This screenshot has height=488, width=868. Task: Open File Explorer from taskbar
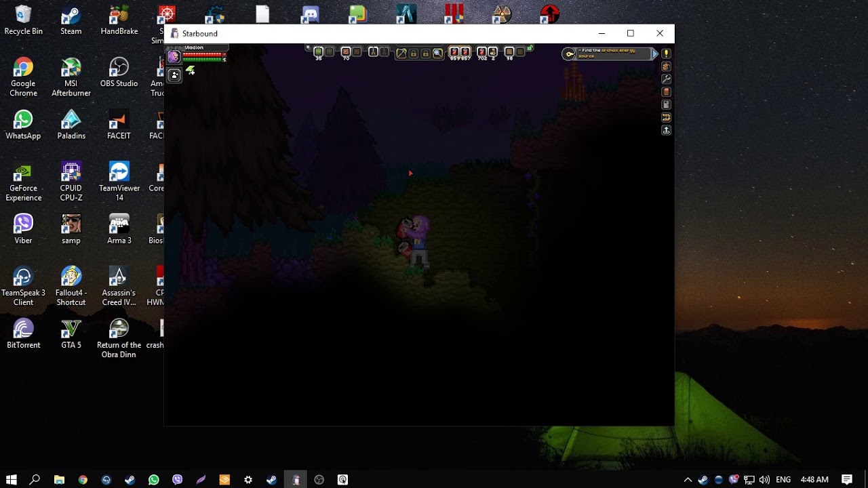59,479
